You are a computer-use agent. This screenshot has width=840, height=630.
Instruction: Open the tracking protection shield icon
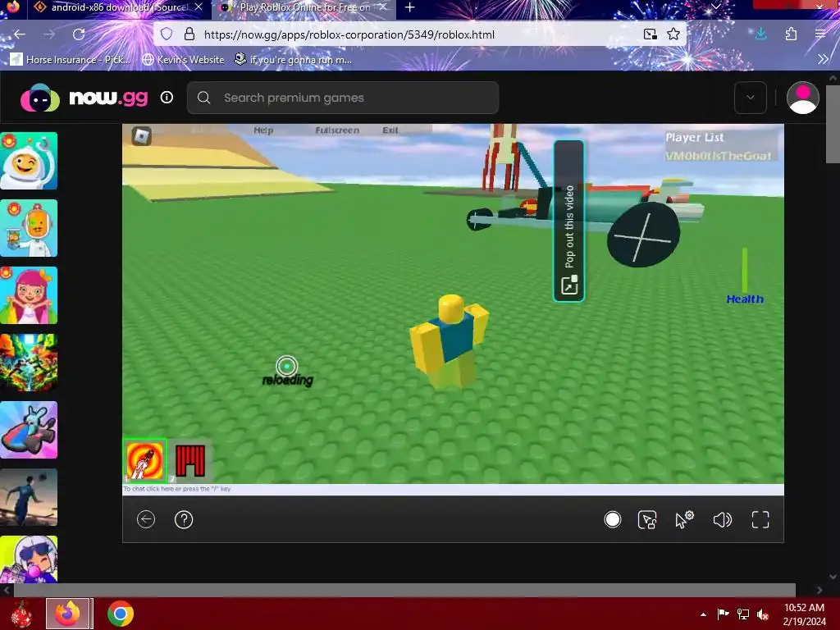click(167, 34)
